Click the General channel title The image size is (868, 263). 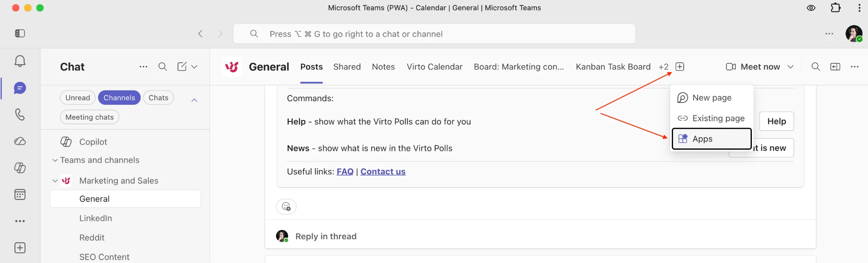tap(269, 67)
